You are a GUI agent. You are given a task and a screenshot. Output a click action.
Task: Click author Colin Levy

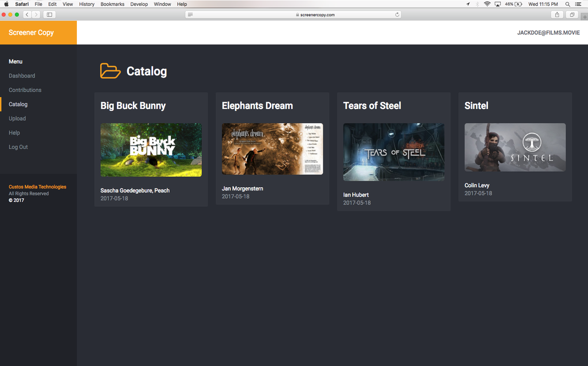(477, 185)
